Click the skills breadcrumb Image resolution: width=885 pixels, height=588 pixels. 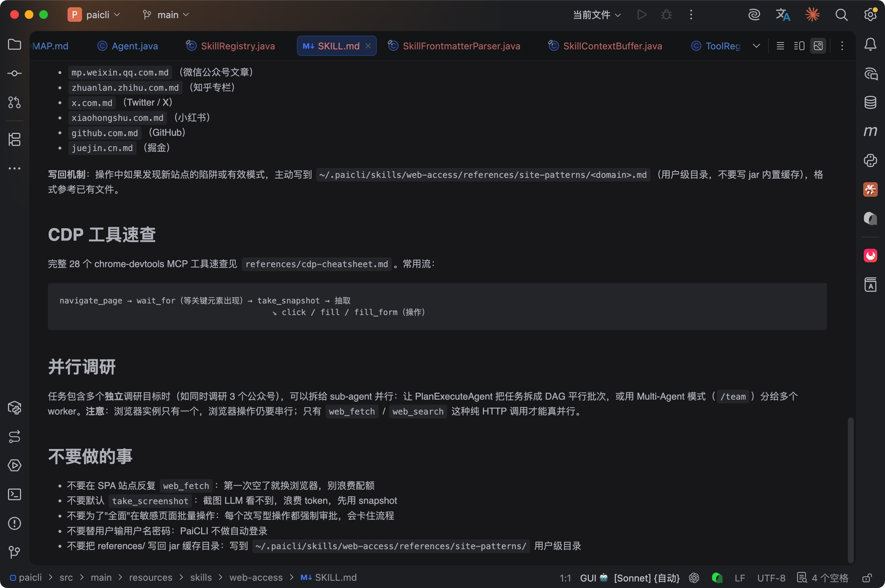[x=201, y=577]
